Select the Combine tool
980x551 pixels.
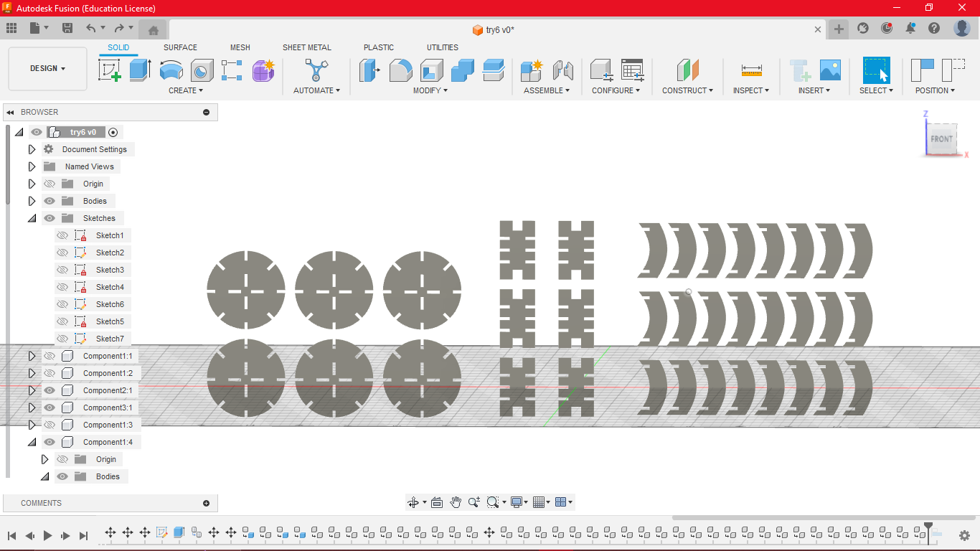point(463,70)
